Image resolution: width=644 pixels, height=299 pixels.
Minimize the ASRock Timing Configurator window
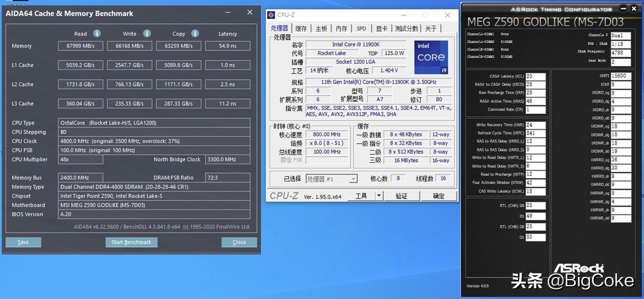(x=623, y=9)
